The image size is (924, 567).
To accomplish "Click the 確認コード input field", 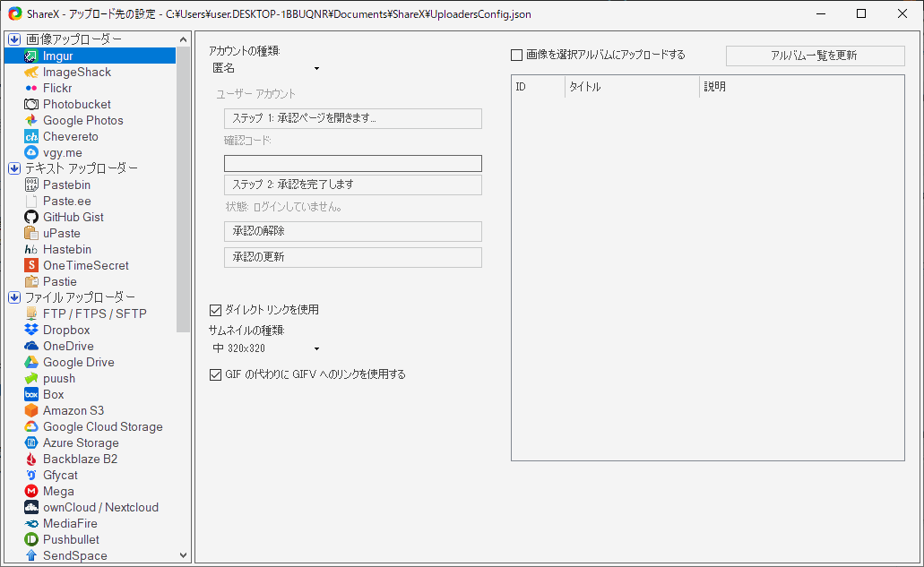I will [353, 163].
